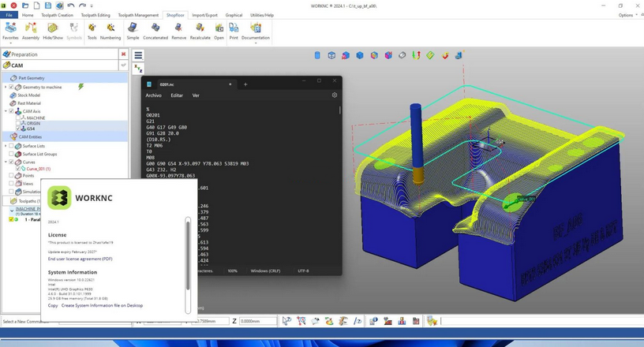Click the undo arrow in title bar
Viewport: 644px width, 347px height.
(71, 6)
